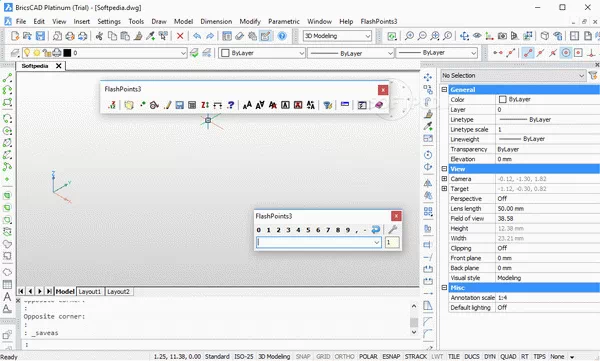Click the Increase text size icon in FlashPoints3 toolbar
This screenshot has height=361, width=600.
[247, 105]
